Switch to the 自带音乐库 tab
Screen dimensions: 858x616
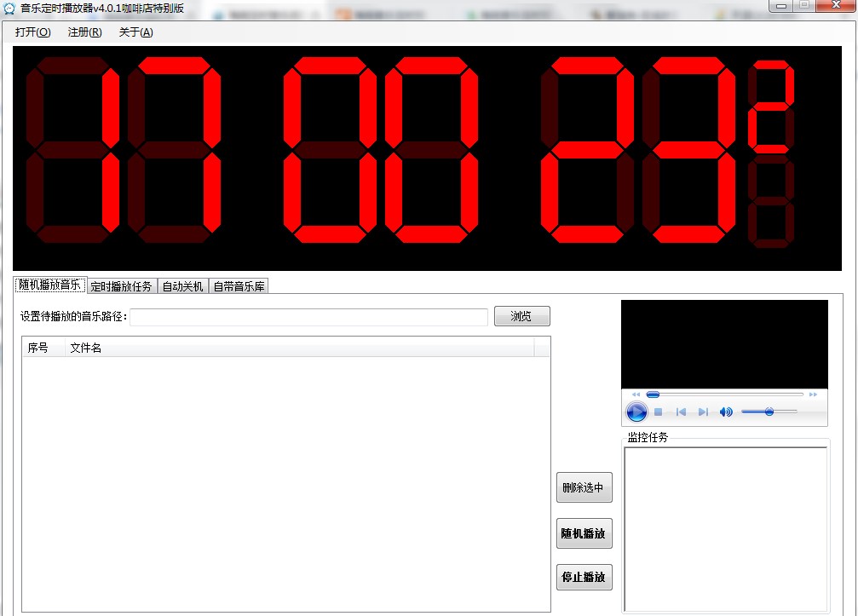click(x=239, y=286)
